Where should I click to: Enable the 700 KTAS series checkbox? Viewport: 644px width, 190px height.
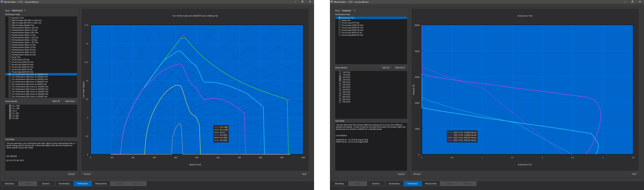pyautogui.click(x=340, y=102)
